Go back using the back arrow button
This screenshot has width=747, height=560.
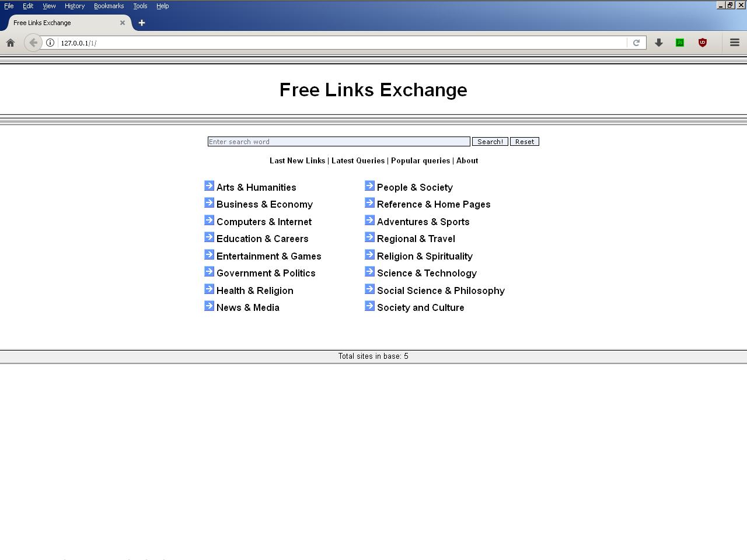[x=33, y=43]
